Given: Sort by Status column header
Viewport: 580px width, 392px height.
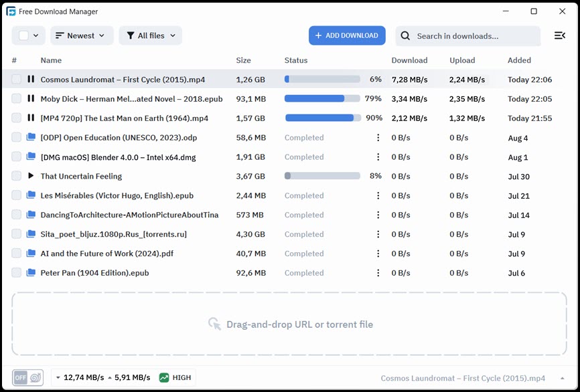Looking at the screenshot, I should tap(296, 60).
